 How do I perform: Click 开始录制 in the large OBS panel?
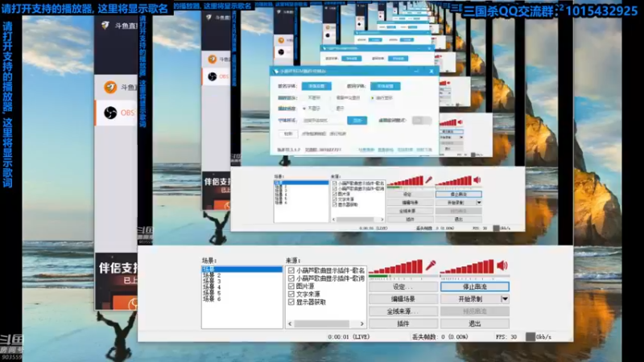471,298
